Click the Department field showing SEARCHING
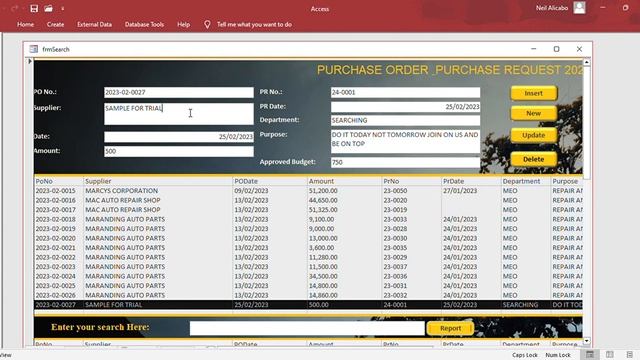Image resolution: width=640 pixels, height=360 pixels. [x=405, y=120]
